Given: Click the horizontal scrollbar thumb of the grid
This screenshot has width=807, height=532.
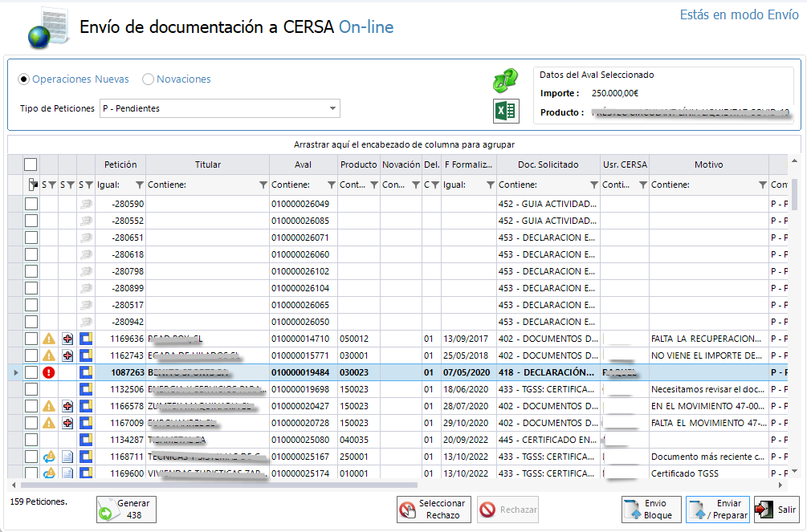Looking at the screenshot, I should 218,485.
